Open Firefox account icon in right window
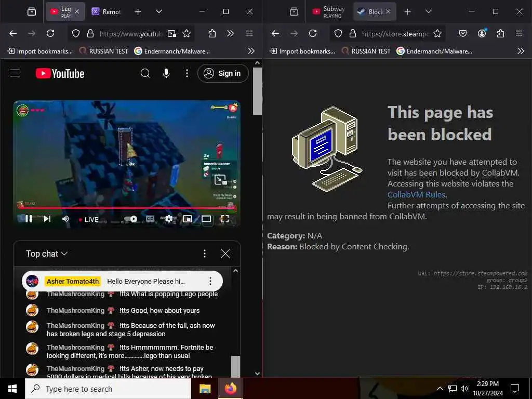The image size is (532, 399). tap(482, 33)
